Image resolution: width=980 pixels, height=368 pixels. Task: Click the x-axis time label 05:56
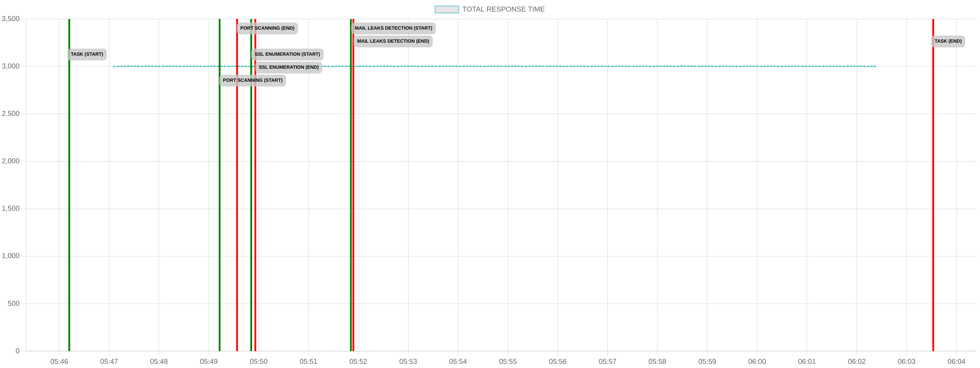[558, 361]
